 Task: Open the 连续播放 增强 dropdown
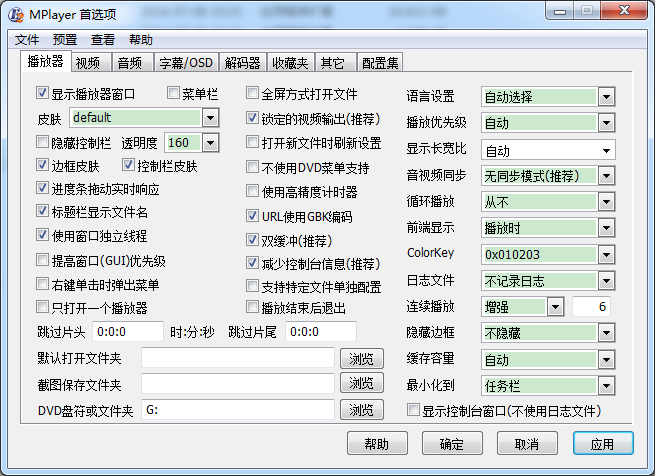tap(556, 307)
